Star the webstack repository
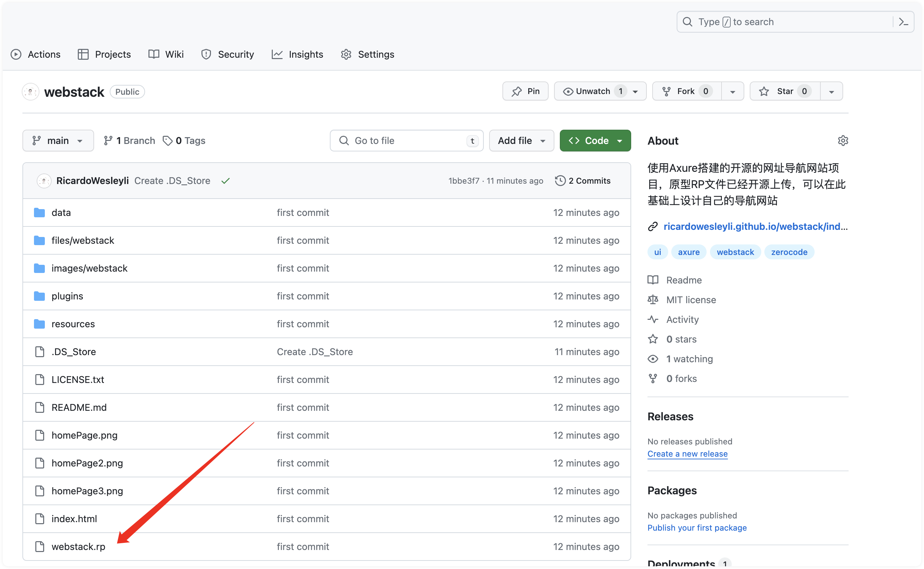 tap(785, 91)
